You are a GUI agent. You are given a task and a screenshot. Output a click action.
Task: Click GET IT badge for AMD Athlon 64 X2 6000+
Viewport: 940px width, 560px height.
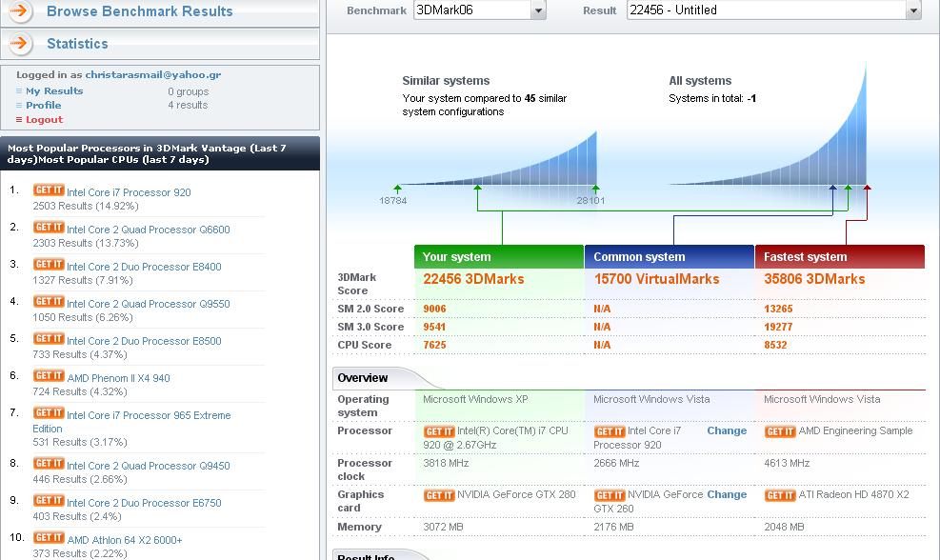pyautogui.click(x=49, y=538)
